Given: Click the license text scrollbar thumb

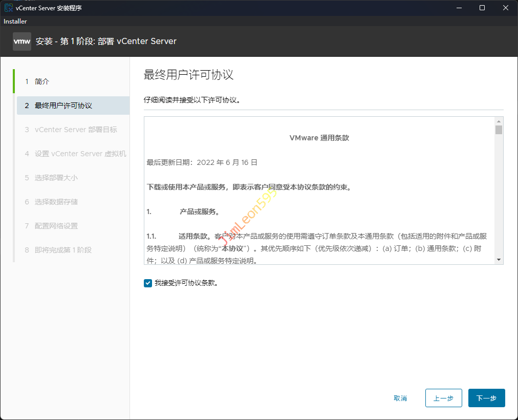Looking at the screenshot, I should click(x=499, y=130).
